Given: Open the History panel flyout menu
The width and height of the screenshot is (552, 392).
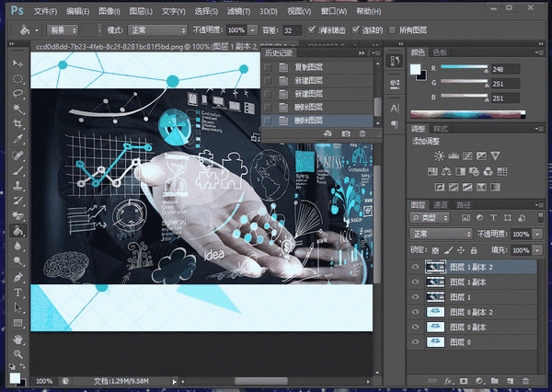Looking at the screenshot, I should coord(376,52).
